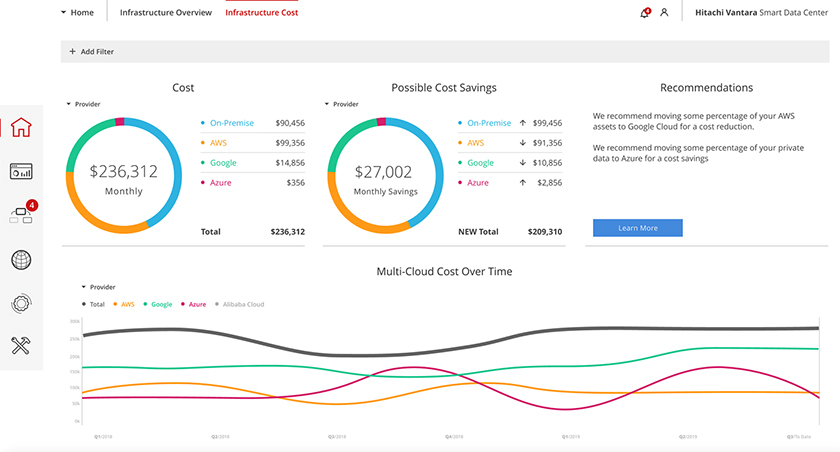The width and height of the screenshot is (840, 452).
Task: Switch to the Infrastructure Overview tab
Action: [166, 13]
